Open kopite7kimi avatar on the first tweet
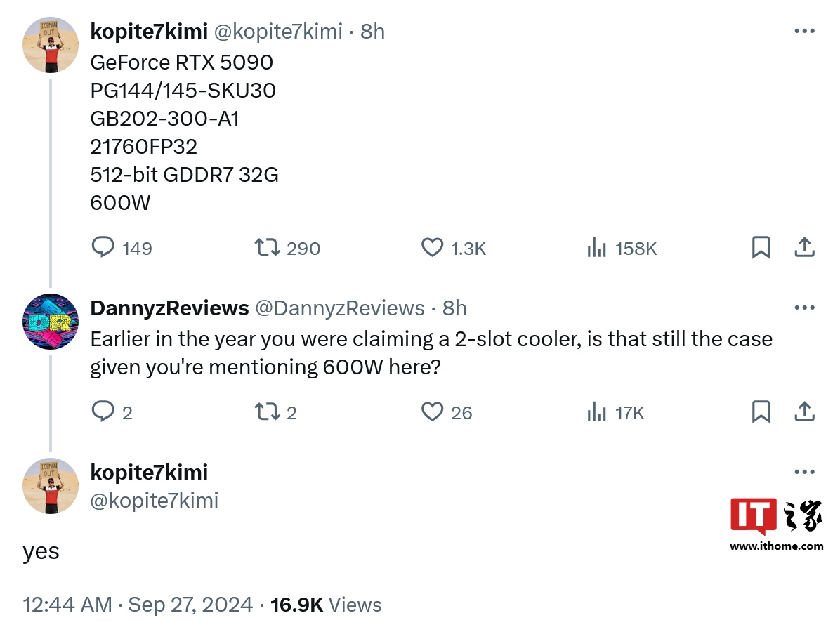 coord(51,45)
